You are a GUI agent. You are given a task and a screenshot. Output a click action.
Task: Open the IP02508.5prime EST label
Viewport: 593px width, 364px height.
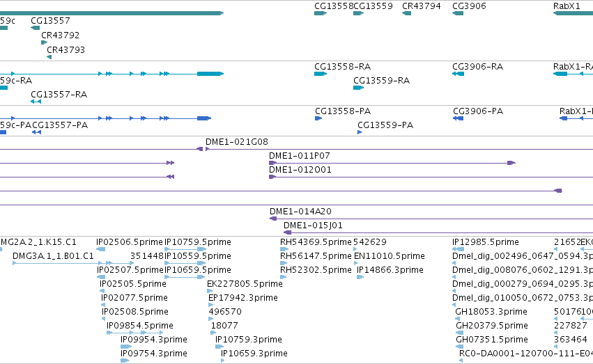pos(135,312)
